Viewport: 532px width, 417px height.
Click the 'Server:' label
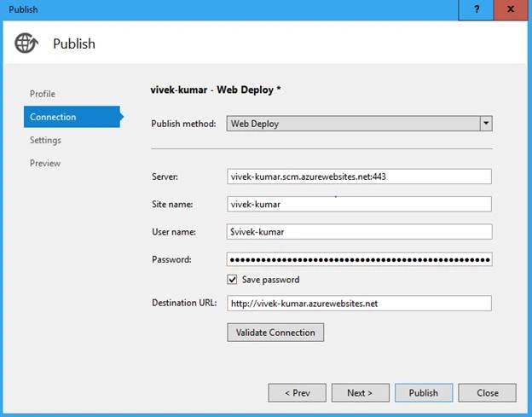(165, 177)
